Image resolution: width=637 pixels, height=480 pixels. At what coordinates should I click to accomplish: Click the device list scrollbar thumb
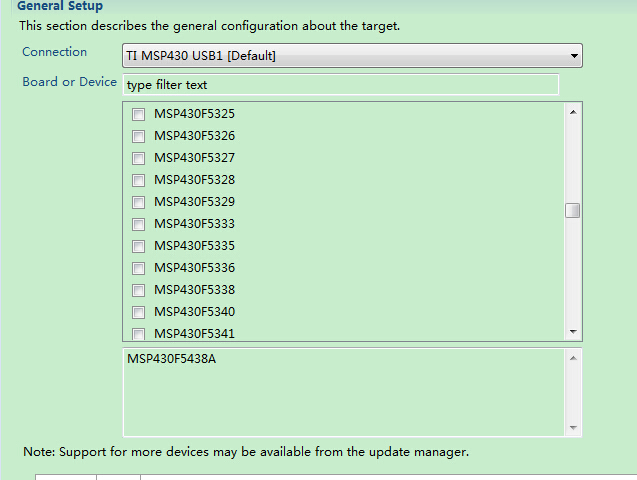coord(572,210)
